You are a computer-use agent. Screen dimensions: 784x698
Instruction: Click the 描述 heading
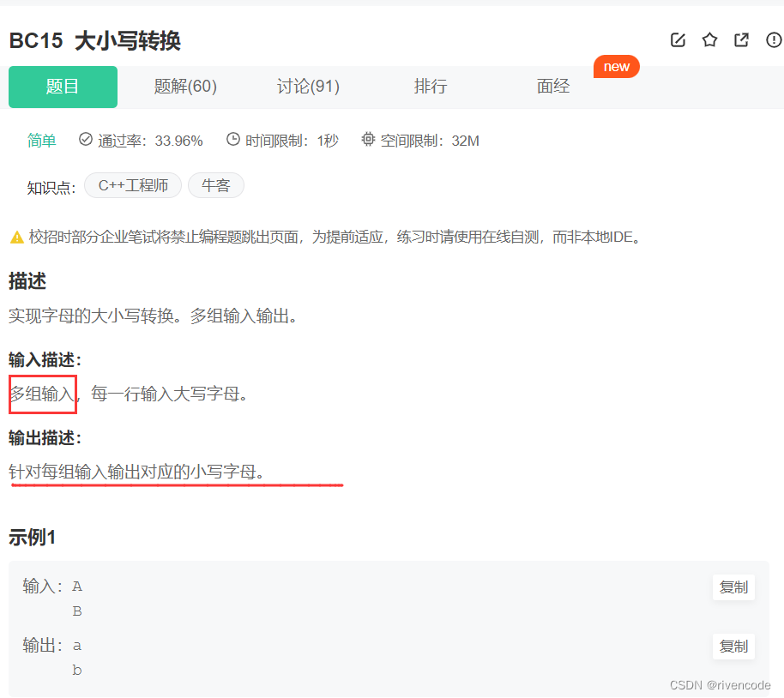(x=27, y=281)
